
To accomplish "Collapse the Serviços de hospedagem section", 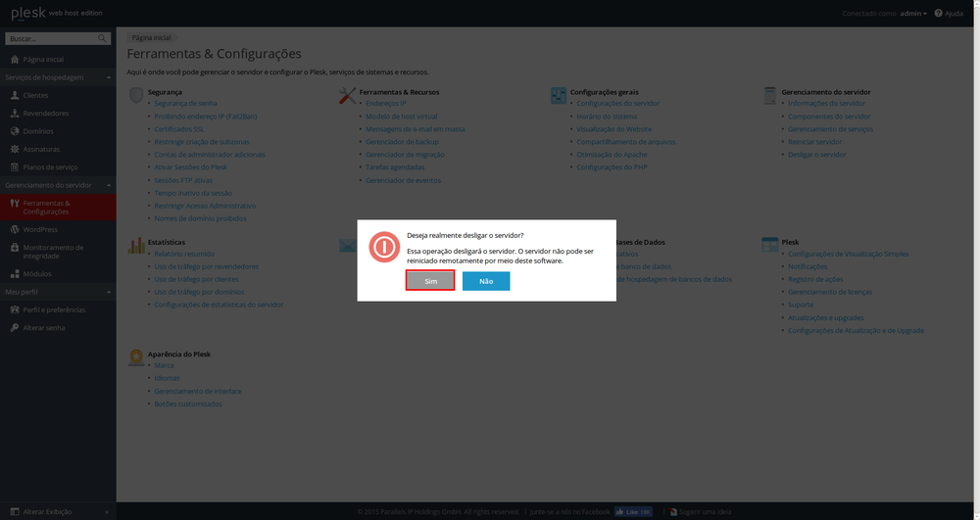I will [x=108, y=77].
